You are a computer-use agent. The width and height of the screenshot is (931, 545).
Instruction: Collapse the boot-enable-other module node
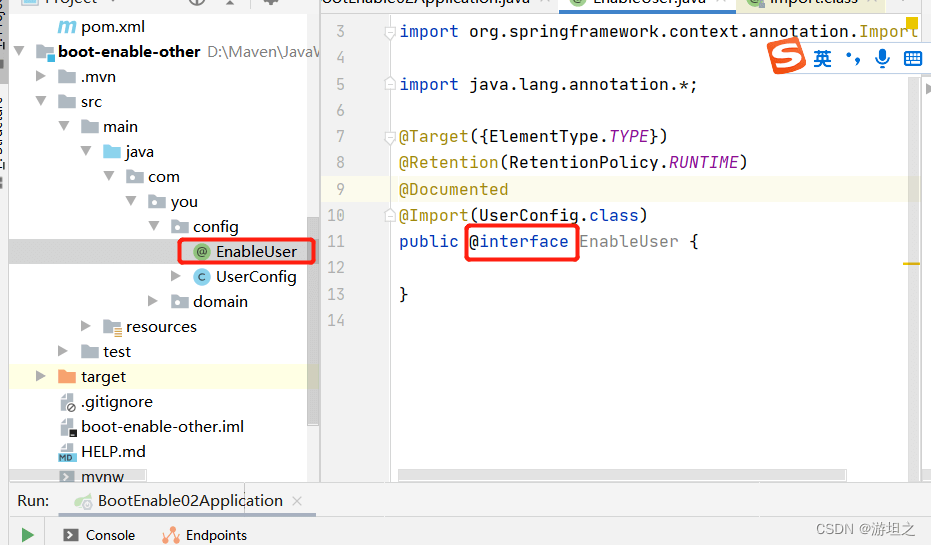20,51
